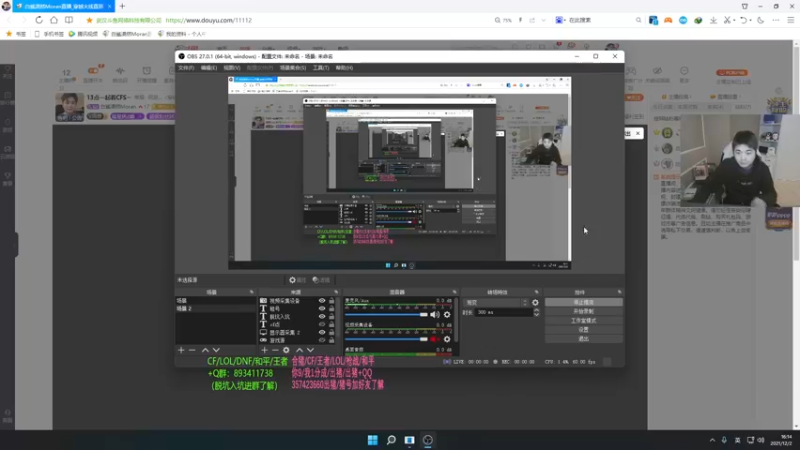800x450 pixels.
Task: Open dropdown arrow beside screenshot scissors icon
Action: tap(734, 20)
